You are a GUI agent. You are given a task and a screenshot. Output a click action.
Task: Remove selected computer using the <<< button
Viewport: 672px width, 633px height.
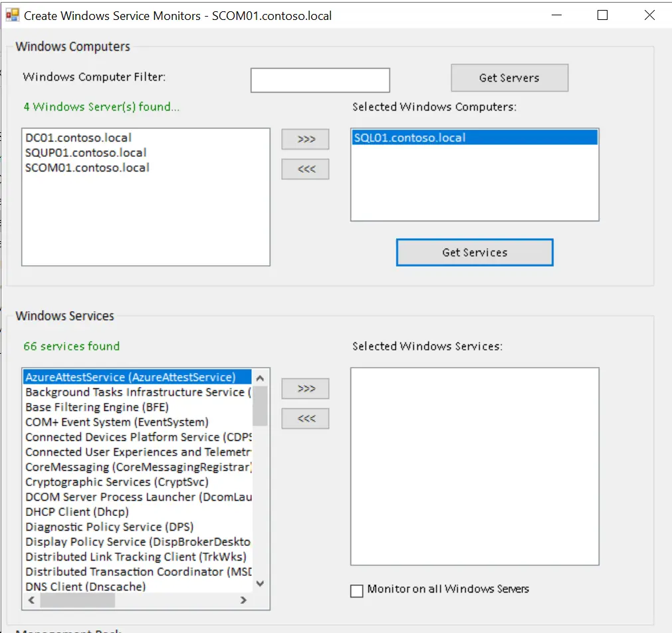point(306,170)
